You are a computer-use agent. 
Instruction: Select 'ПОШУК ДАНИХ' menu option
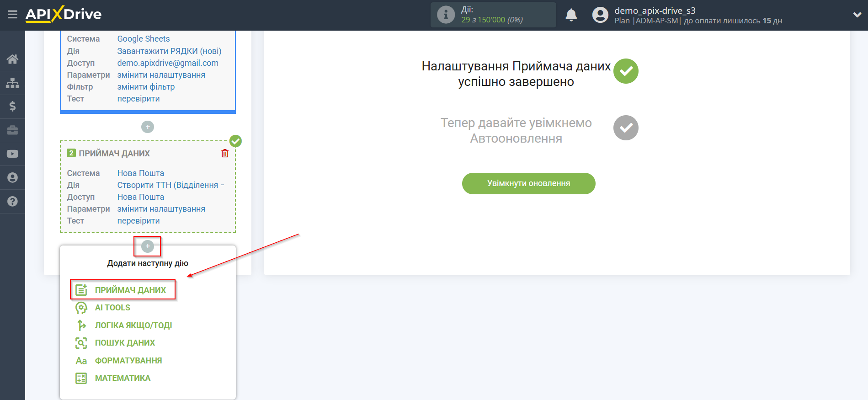pos(125,343)
